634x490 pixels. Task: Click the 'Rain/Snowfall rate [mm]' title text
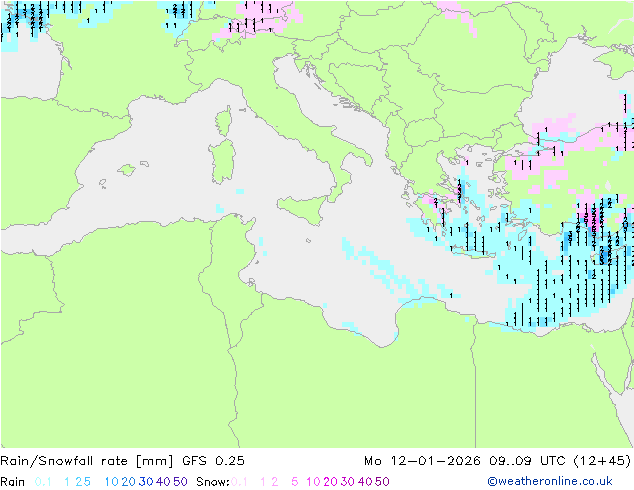click(x=87, y=461)
